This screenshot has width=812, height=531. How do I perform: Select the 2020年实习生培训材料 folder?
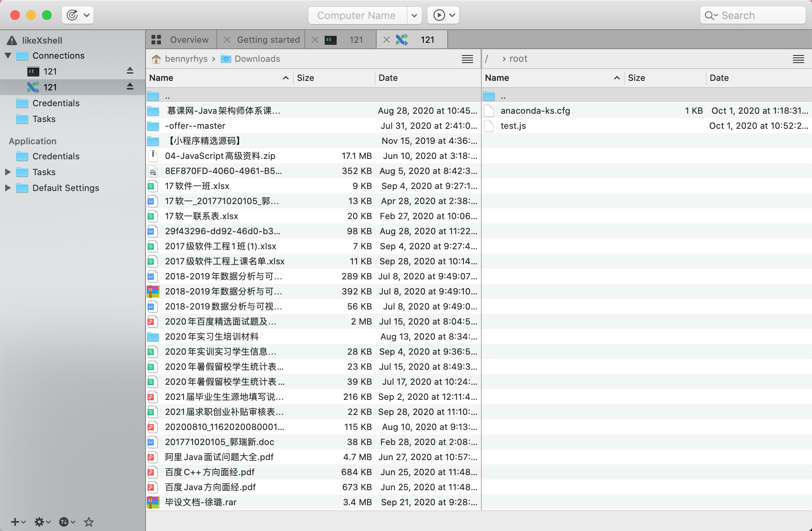313,336
